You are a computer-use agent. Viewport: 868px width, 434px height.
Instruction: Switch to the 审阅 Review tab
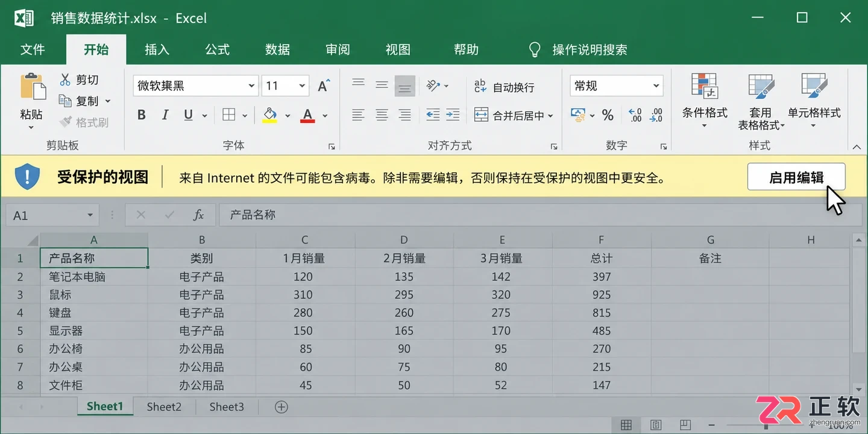[338, 49]
